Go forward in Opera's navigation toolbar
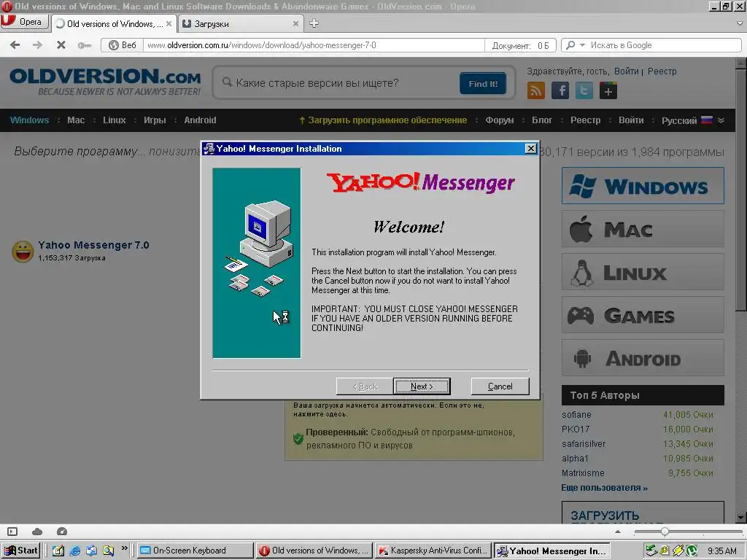This screenshot has width=747, height=560. pos(37,45)
